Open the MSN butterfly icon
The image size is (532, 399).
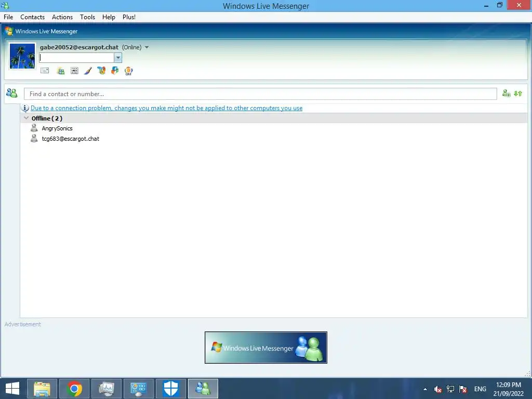[101, 70]
